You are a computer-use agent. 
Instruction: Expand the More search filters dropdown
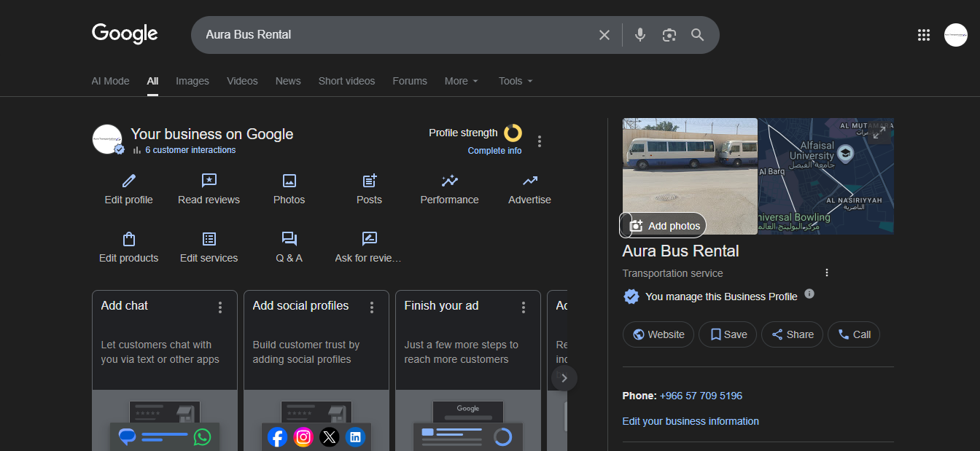462,81
